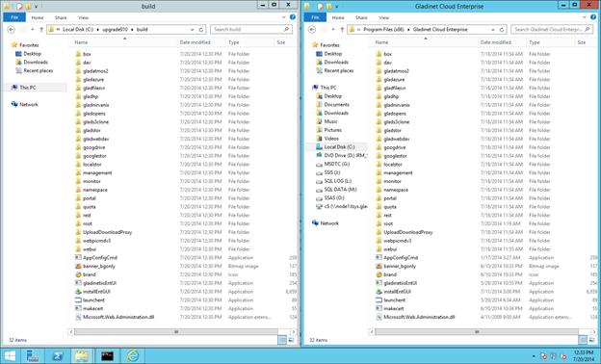
Task: Click the Search build input box
Action: (251, 30)
